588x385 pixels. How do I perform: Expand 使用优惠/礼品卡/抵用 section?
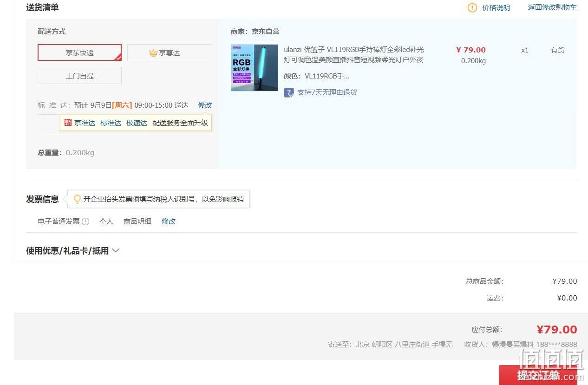pyautogui.click(x=73, y=251)
